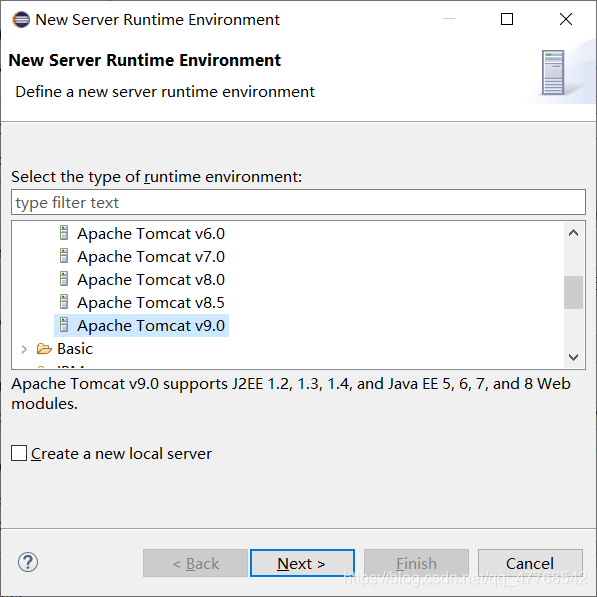Maximize the New Server Runtime Environment dialog
Image resolution: width=597 pixels, height=597 pixels.
pyautogui.click(x=507, y=19)
